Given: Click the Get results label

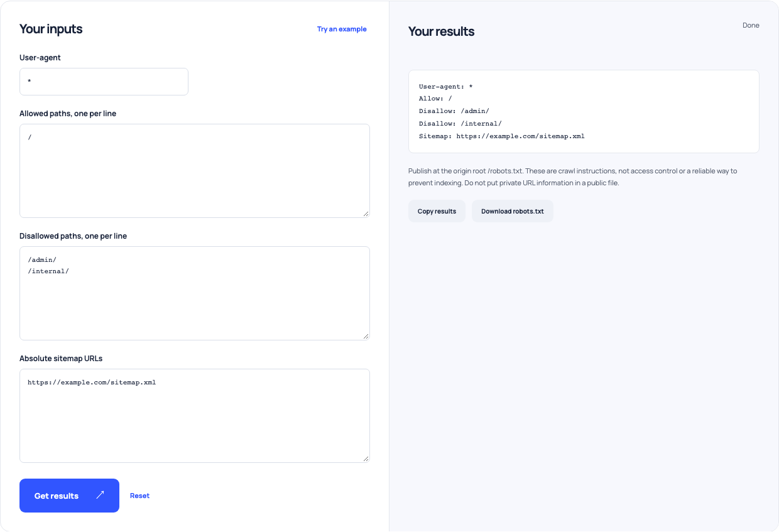Looking at the screenshot, I should pos(57,496).
